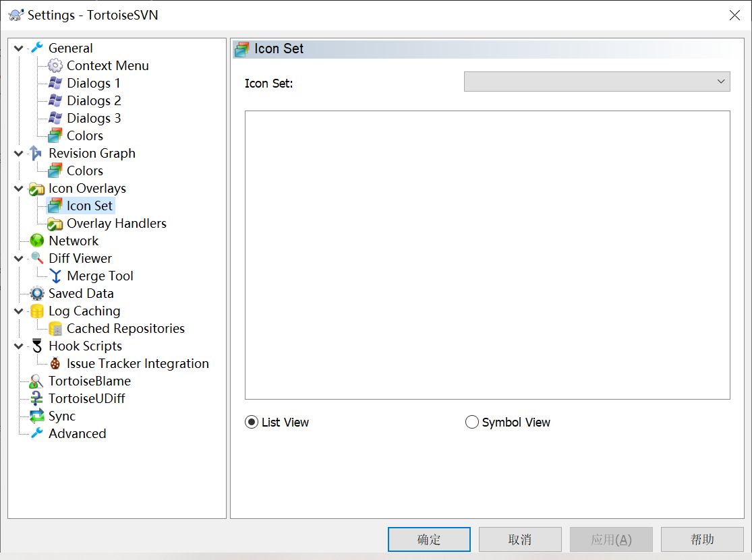This screenshot has width=752, height=560.
Task: Select the List View radio button
Action: pyautogui.click(x=252, y=422)
